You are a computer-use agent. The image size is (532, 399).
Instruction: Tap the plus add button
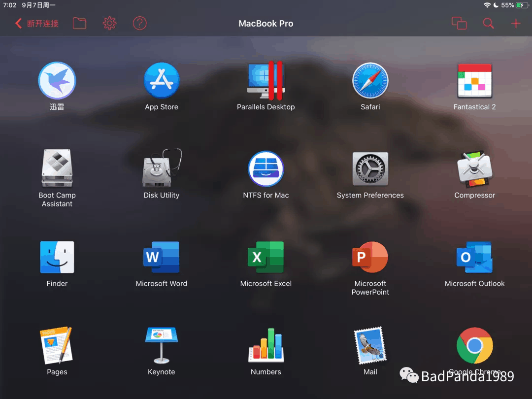(516, 24)
